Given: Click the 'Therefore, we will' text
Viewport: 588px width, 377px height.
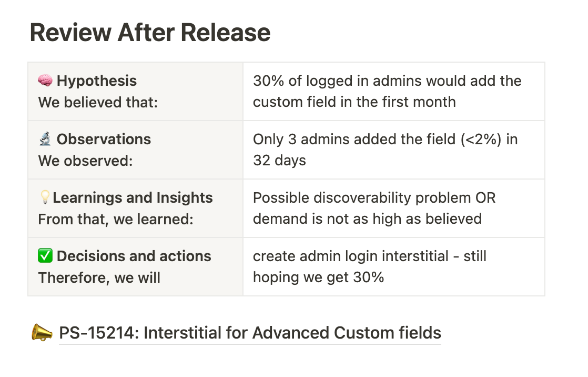Looking at the screenshot, I should pyautogui.click(x=99, y=277).
